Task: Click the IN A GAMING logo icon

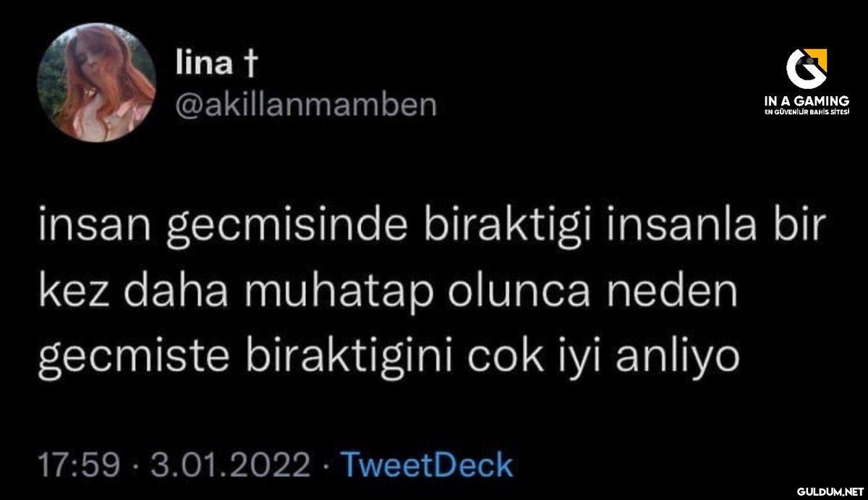Action: tap(807, 69)
